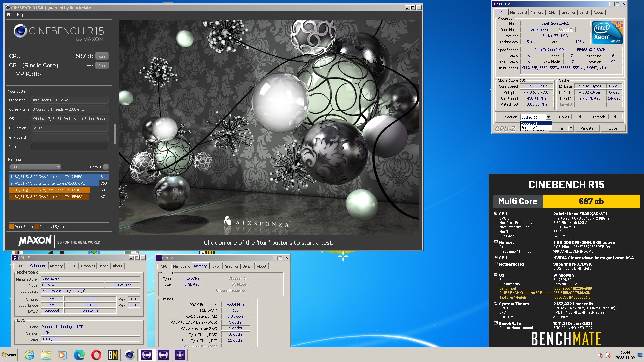Run the CPU (Single Core) test

(x=102, y=66)
